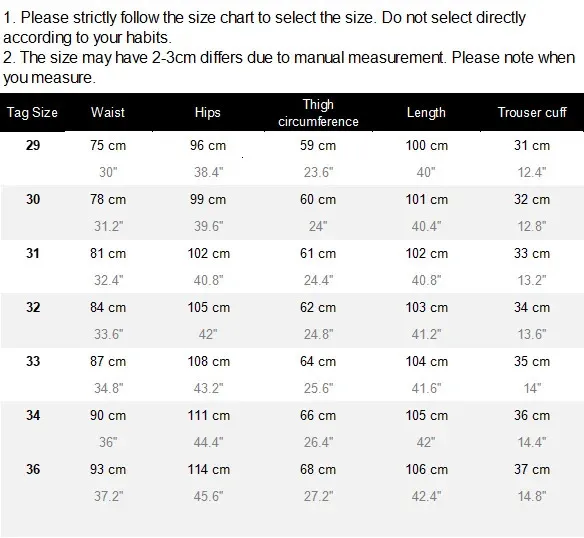The height and width of the screenshot is (538, 584).
Task: Select the Thigh circumference header
Action: pyautogui.click(x=318, y=113)
